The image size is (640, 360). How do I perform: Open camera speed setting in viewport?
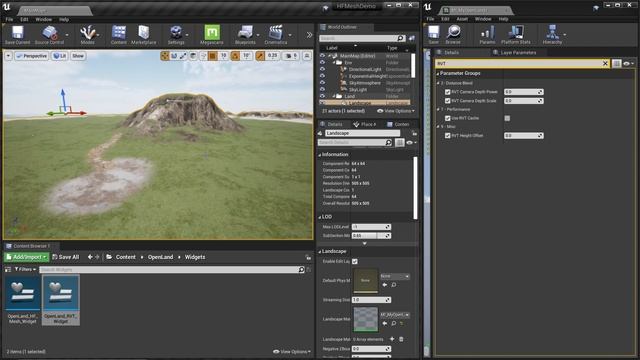(x=291, y=56)
